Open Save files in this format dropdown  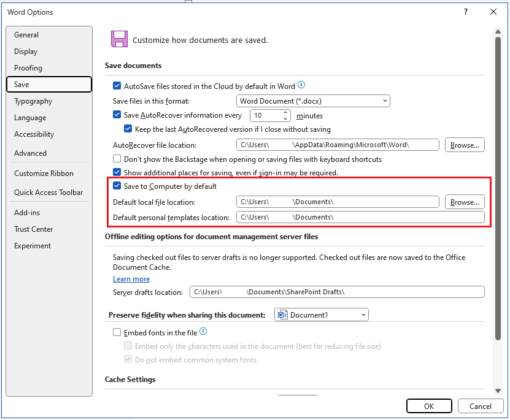[x=313, y=101]
